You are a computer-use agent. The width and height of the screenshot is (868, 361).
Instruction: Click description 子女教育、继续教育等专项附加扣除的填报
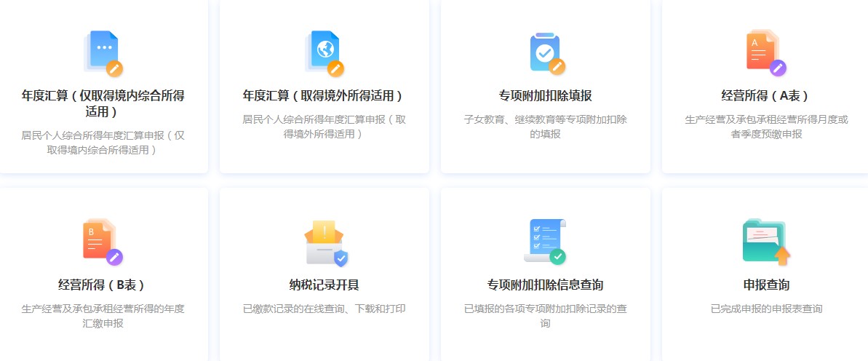pos(545,127)
